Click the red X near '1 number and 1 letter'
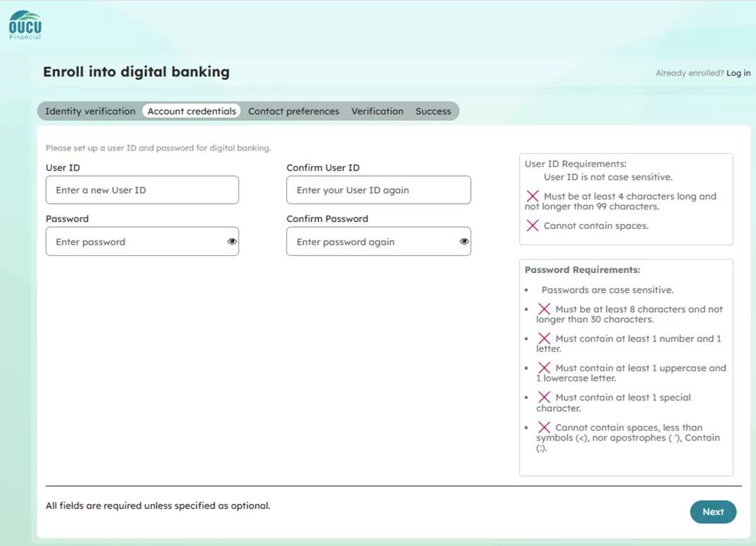 (x=544, y=338)
